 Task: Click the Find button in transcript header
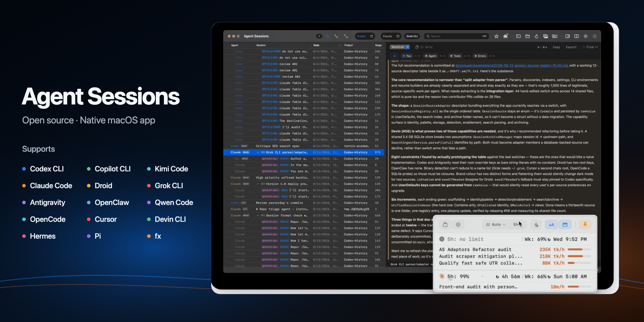(590, 47)
